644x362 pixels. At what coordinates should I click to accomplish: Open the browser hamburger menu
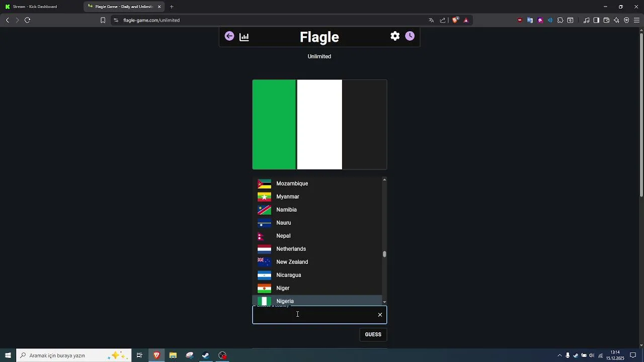[636, 20]
